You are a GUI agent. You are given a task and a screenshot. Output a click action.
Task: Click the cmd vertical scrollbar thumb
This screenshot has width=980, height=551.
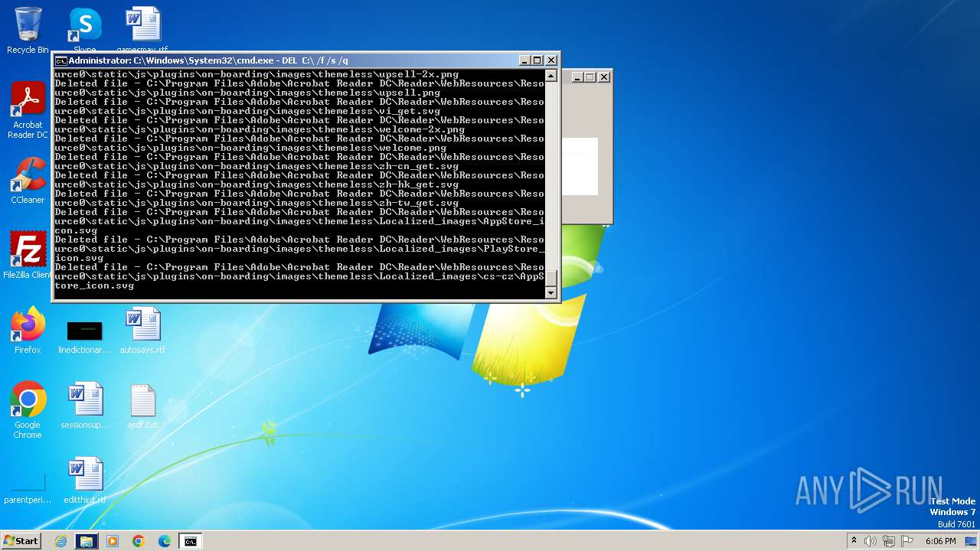point(550,279)
